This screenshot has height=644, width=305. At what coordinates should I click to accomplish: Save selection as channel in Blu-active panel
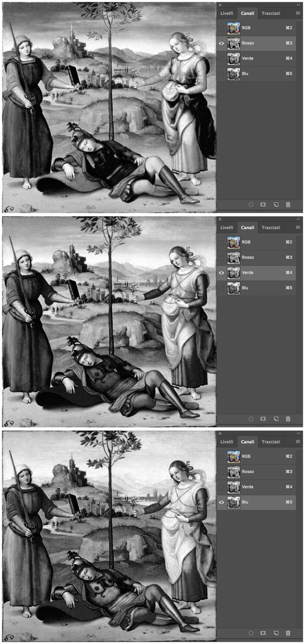point(263,633)
